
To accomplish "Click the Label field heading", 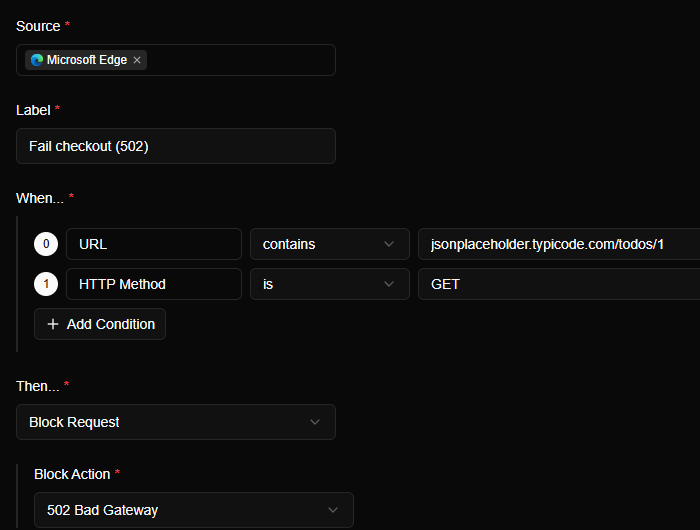I will click(x=33, y=110).
